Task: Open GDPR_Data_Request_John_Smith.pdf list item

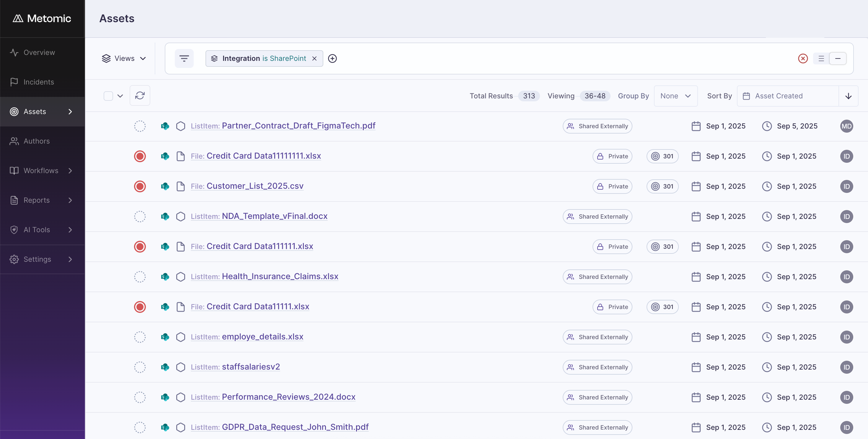Action: [x=279, y=427]
